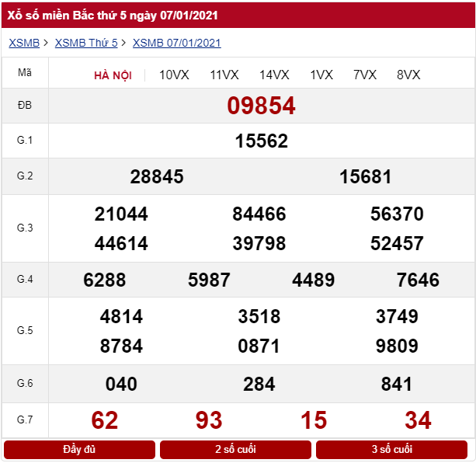Select the G.6 number 841

click(397, 384)
